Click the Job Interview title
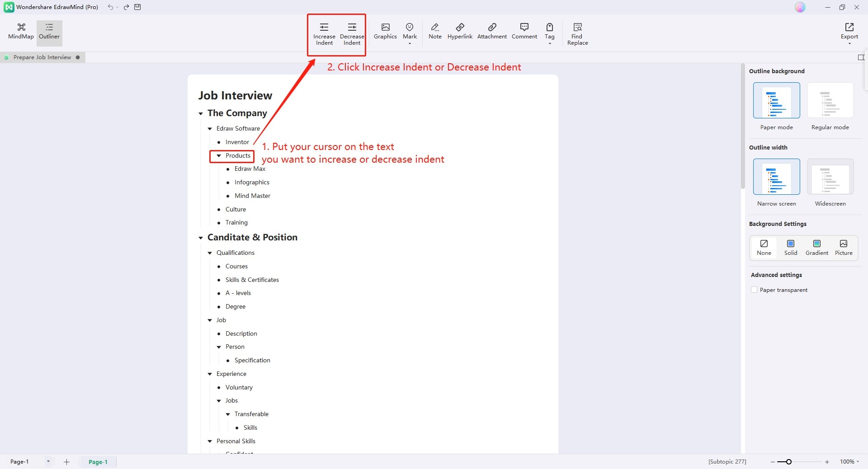The height and width of the screenshot is (469, 868). click(235, 95)
